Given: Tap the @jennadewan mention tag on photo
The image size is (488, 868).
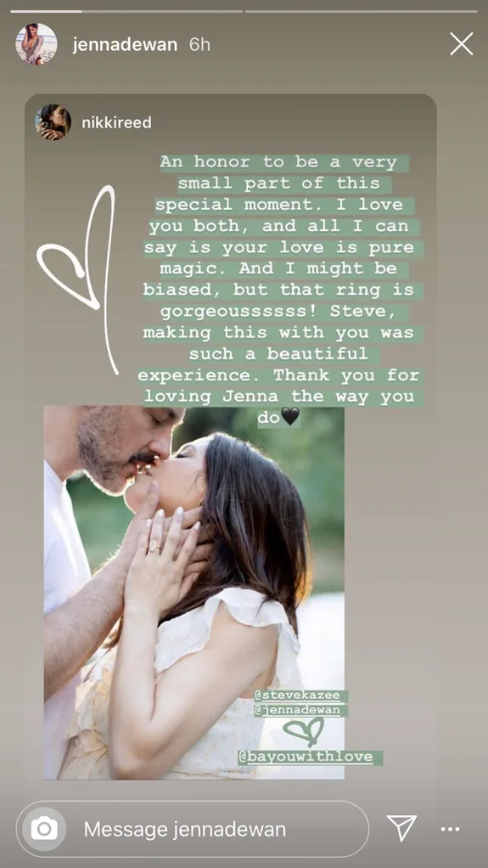Looking at the screenshot, I should click(300, 710).
